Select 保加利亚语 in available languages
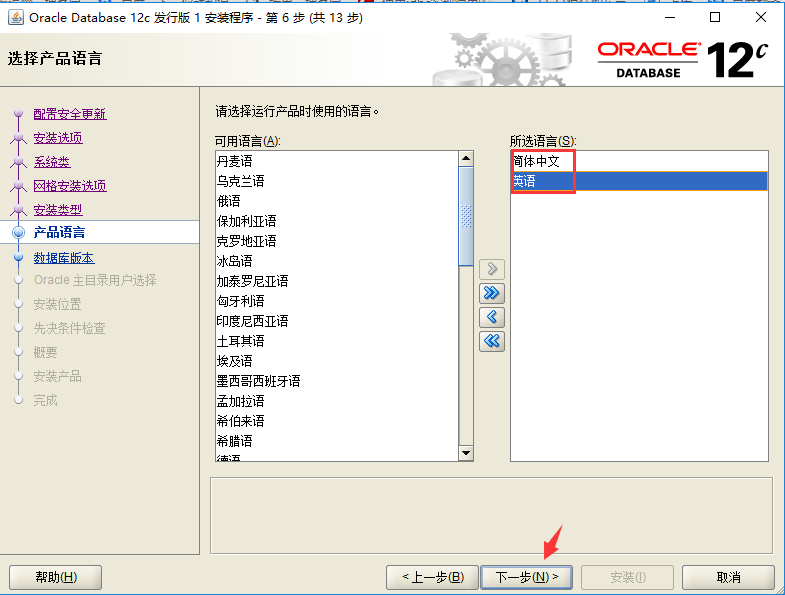The height and width of the screenshot is (595, 785). pyautogui.click(x=337, y=221)
